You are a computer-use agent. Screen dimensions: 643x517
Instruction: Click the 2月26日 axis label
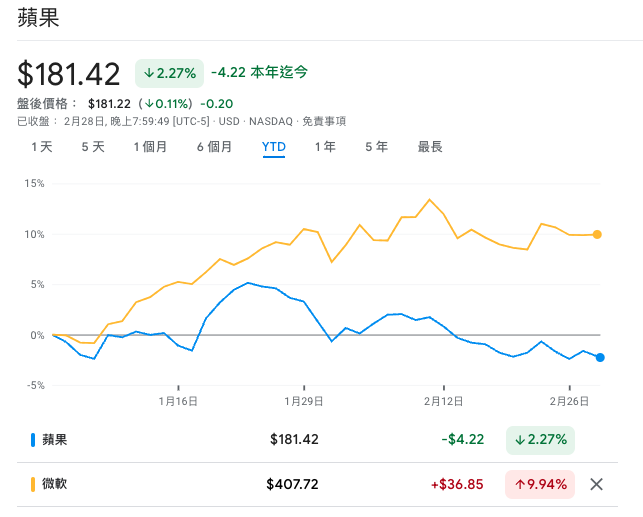(x=569, y=401)
